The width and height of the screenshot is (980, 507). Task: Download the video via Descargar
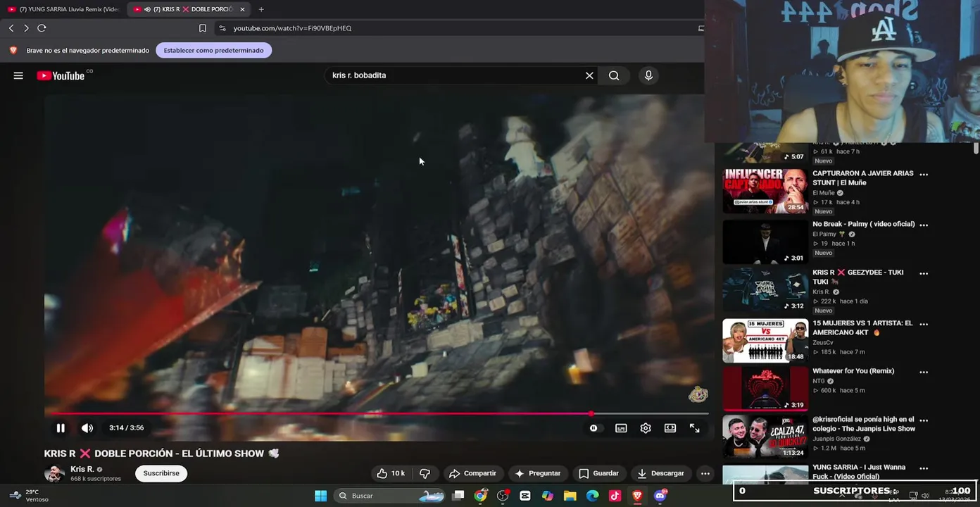pyautogui.click(x=660, y=473)
